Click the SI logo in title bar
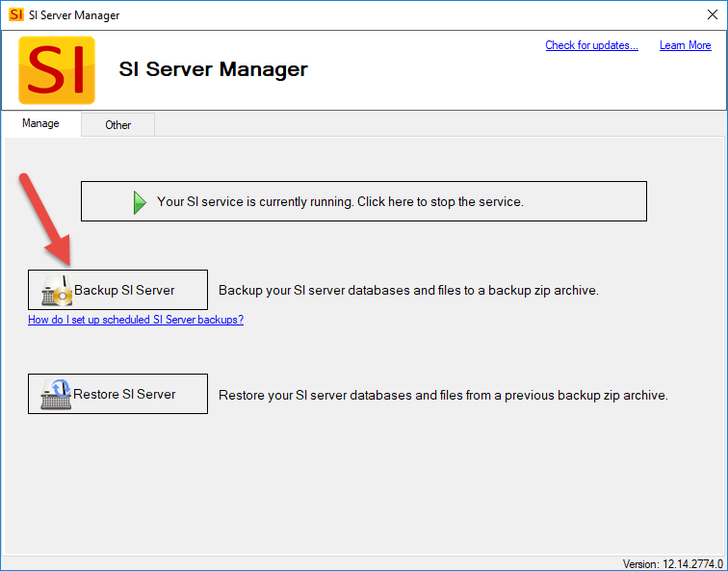Image resolution: width=728 pixels, height=571 pixels. click(15, 14)
